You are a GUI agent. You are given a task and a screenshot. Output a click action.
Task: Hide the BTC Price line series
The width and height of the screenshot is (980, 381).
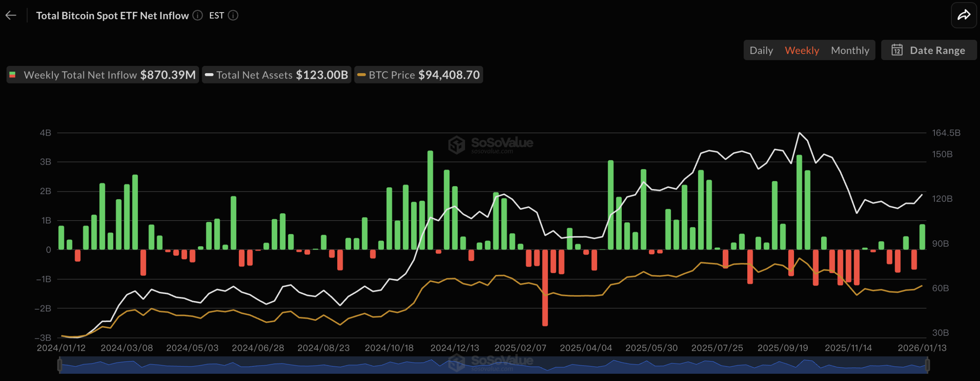[x=418, y=75]
